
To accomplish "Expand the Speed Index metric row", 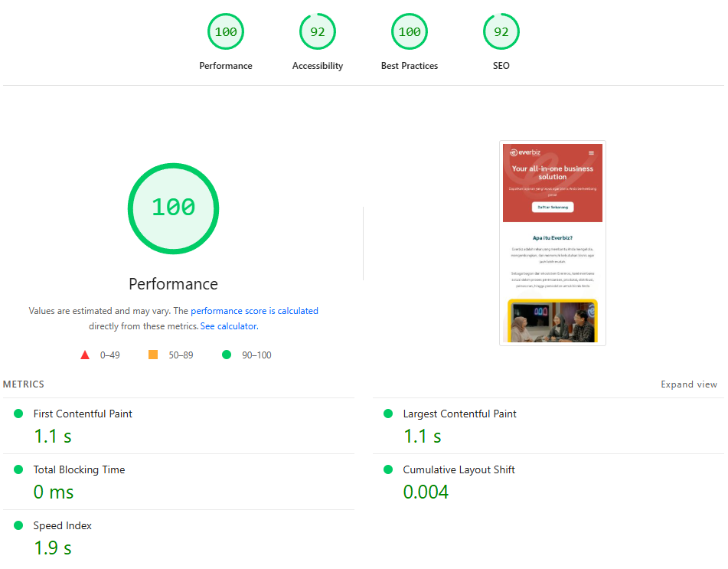I will (x=62, y=526).
